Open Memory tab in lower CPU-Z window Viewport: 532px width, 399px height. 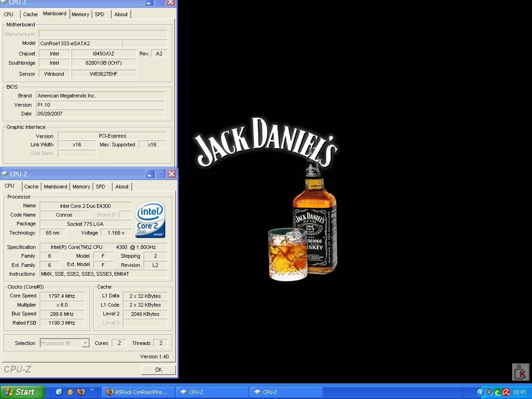click(81, 187)
